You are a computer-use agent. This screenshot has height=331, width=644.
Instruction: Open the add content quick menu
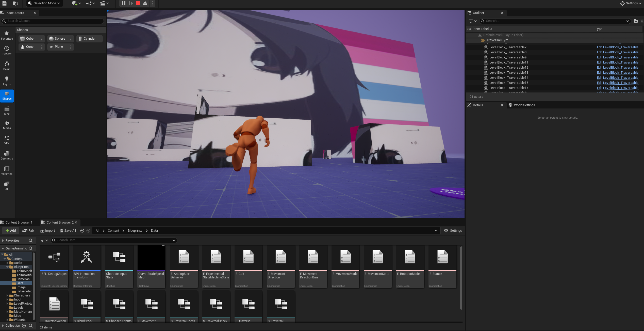tap(76, 3)
